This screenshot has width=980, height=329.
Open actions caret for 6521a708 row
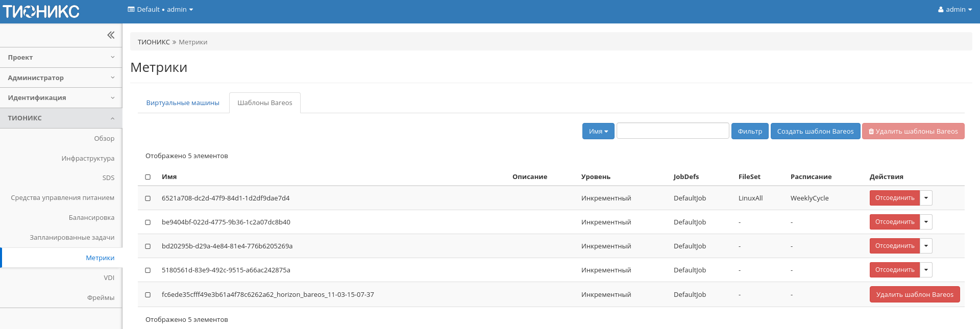coord(926,198)
